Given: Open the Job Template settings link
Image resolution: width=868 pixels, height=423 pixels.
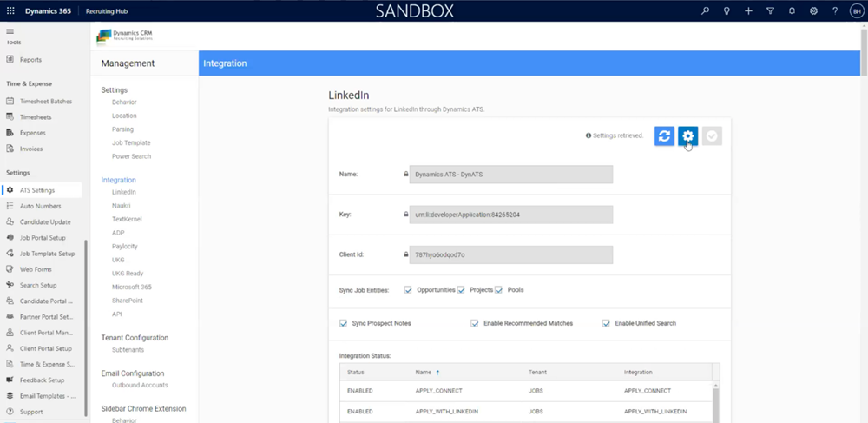Looking at the screenshot, I should 131,142.
